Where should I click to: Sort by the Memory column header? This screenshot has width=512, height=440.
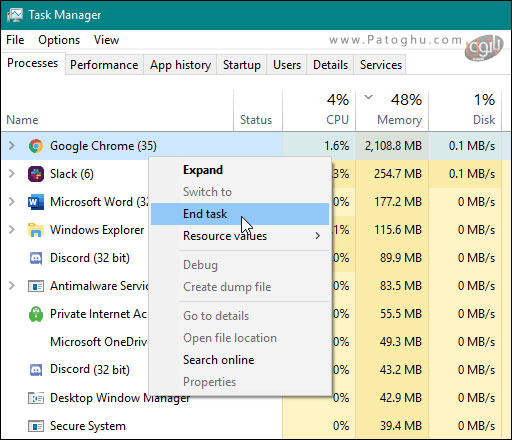click(x=392, y=110)
